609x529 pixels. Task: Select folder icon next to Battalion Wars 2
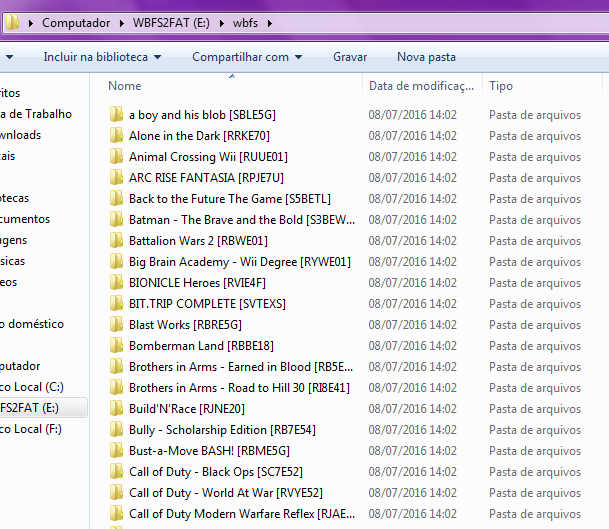(117, 241)
